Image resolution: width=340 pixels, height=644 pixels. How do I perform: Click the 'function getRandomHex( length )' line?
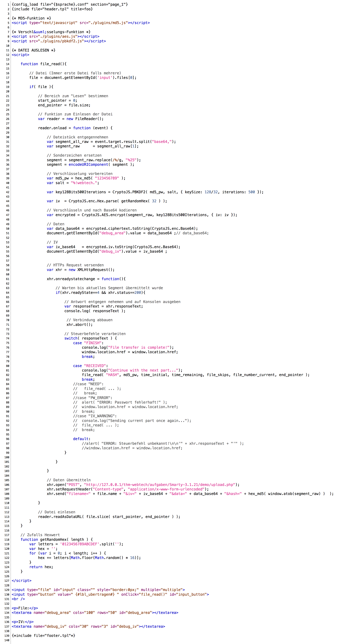pyautogui.click(x=57, y=540)
